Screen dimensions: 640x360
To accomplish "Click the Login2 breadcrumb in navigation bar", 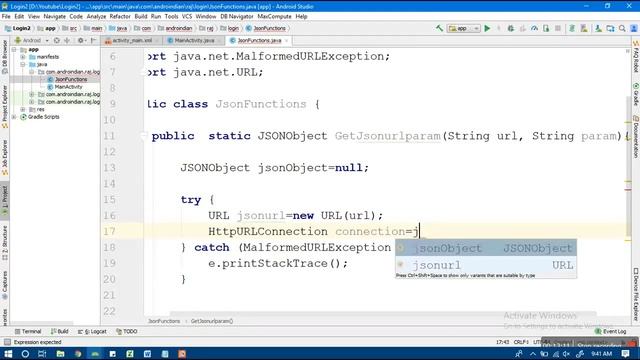I will (x=18, y=28).
